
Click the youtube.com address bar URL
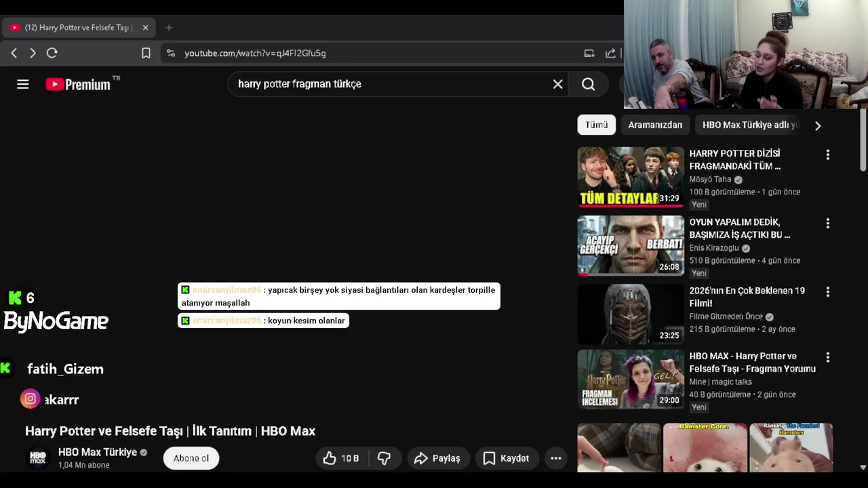pyautogui.click(x=255, y=53)
